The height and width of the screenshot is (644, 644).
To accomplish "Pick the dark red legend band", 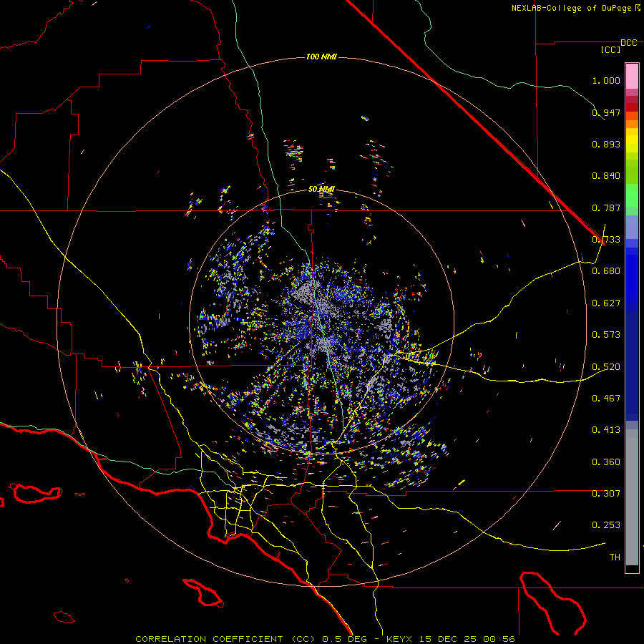I will tap(632, 107).
